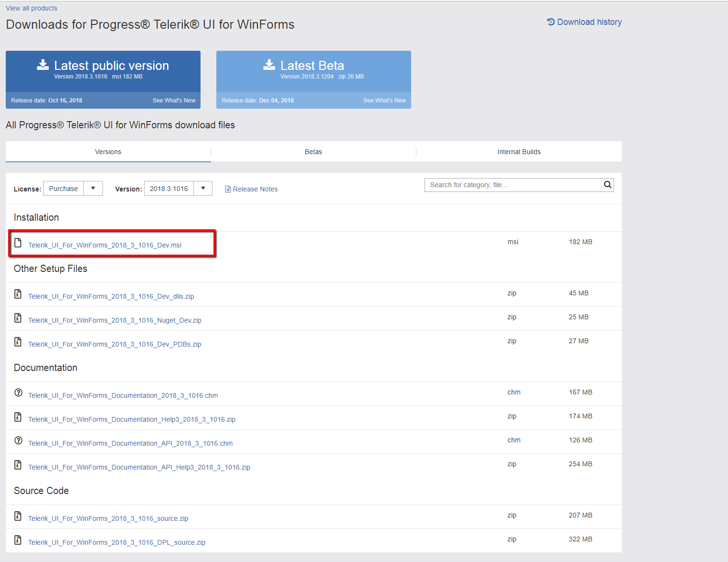
Task: Download Telerik_UI_For_WinForms_Documentation_API_2018_3_1016.chm
Action: coord(131,443)
